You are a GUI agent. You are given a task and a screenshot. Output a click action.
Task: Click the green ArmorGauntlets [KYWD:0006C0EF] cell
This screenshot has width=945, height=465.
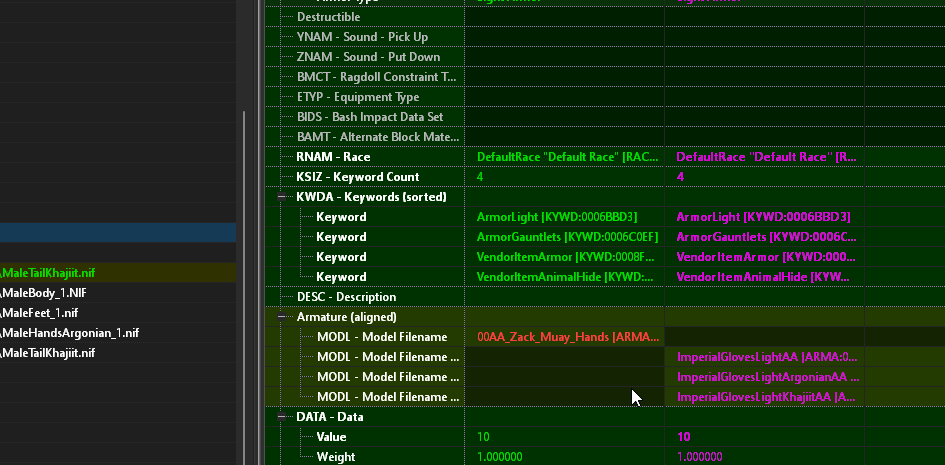[x=564, y=237]
